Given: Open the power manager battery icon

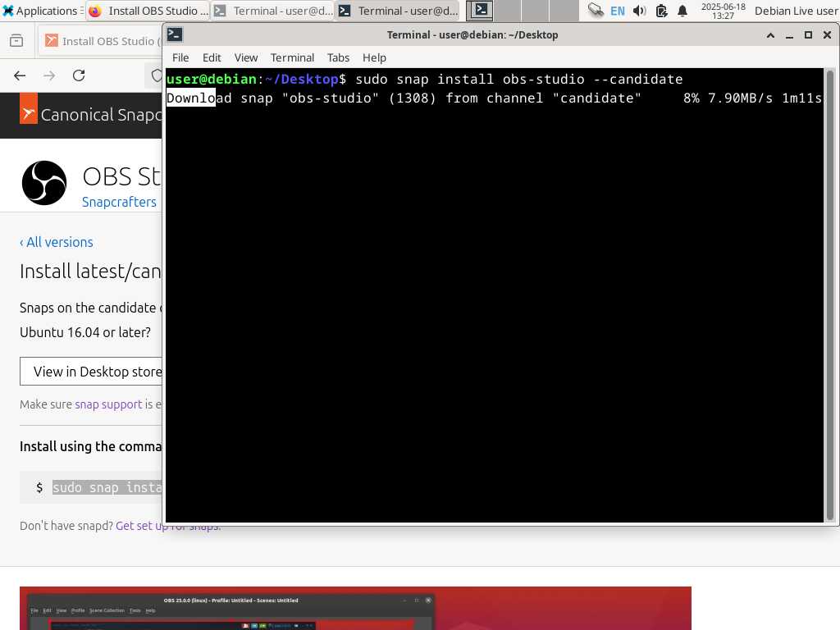Looking at the screenshot, I should 661,11.
